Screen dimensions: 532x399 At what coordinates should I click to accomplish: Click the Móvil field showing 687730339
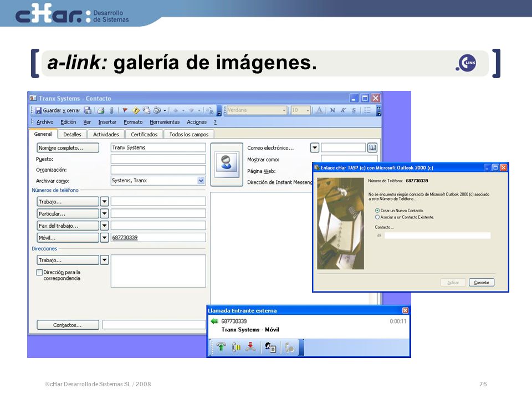point(158,238)
